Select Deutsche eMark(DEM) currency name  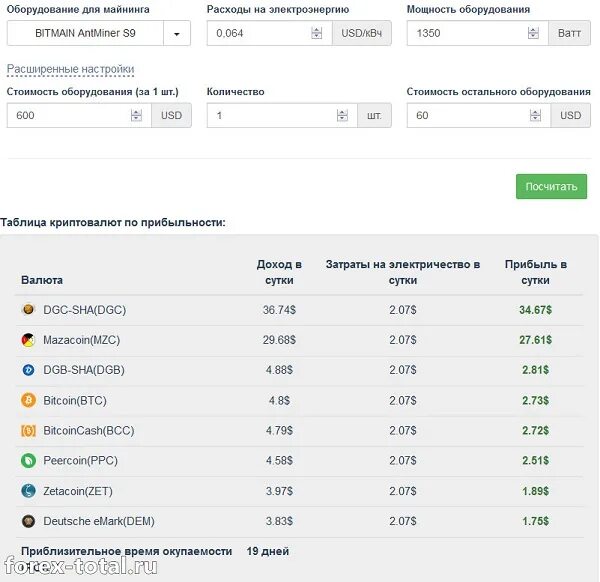pos(99,521)
